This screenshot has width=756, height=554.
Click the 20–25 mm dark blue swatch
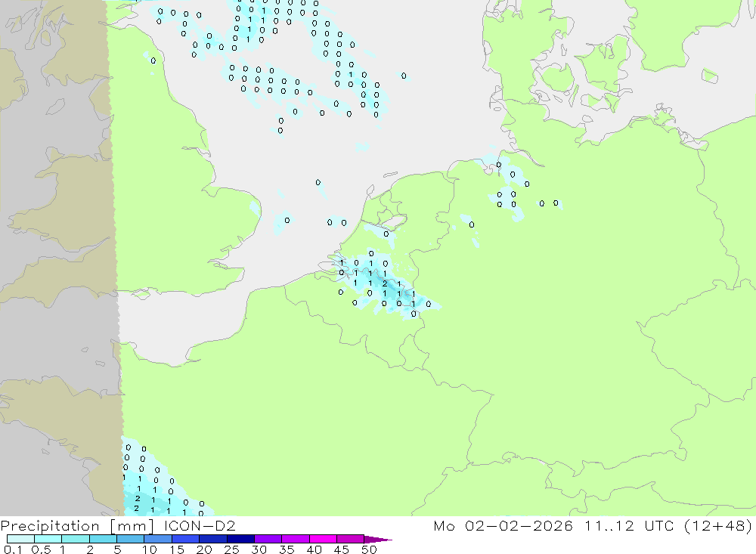point(212,539)
